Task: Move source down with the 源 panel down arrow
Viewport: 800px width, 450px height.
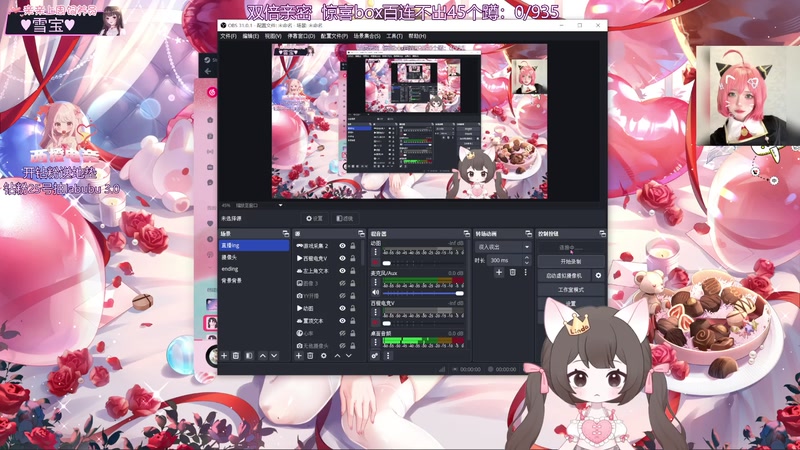Action: coord(348,356)
